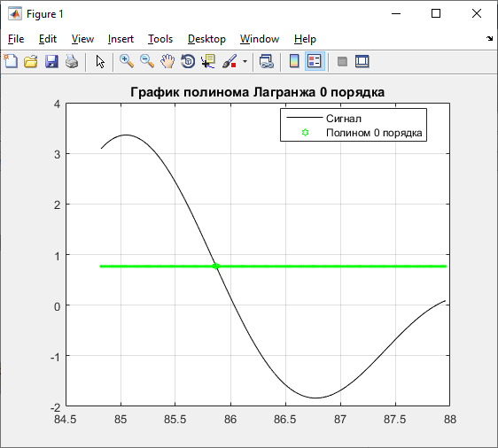Activate the Pan hand tool
Screen dimensions: 498x448
(167, 61)
